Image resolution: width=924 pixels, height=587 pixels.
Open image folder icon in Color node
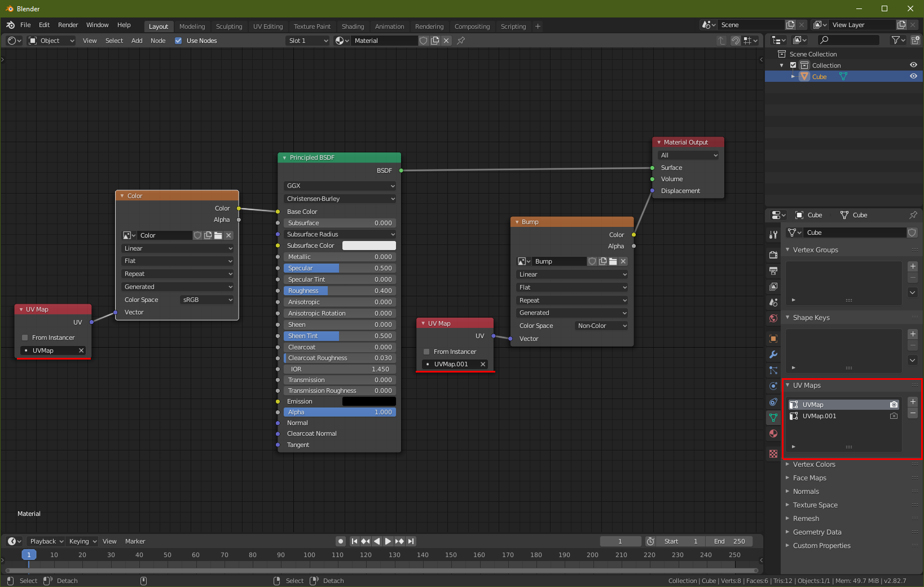218,235
